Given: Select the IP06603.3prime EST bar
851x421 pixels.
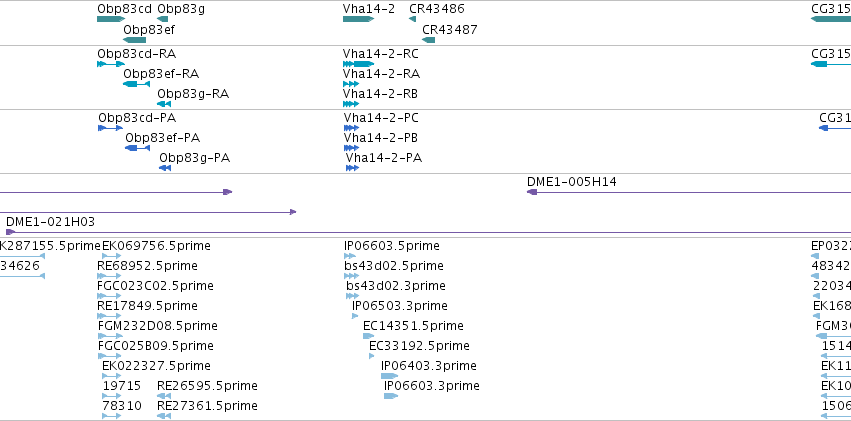Looking at the screenshot, I should [x=391, y=396].
